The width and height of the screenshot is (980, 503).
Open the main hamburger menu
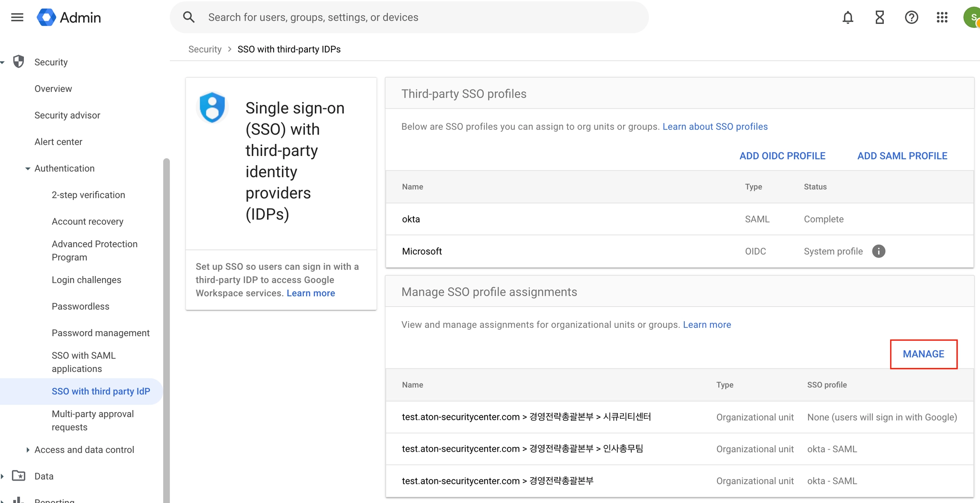click(17, 18)
